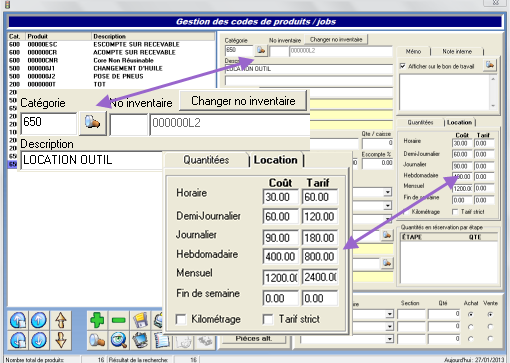The width and height of the screenshot is (510, 363).
Task: Select Vente radio in first Section row
Action: tap(490, 314)
